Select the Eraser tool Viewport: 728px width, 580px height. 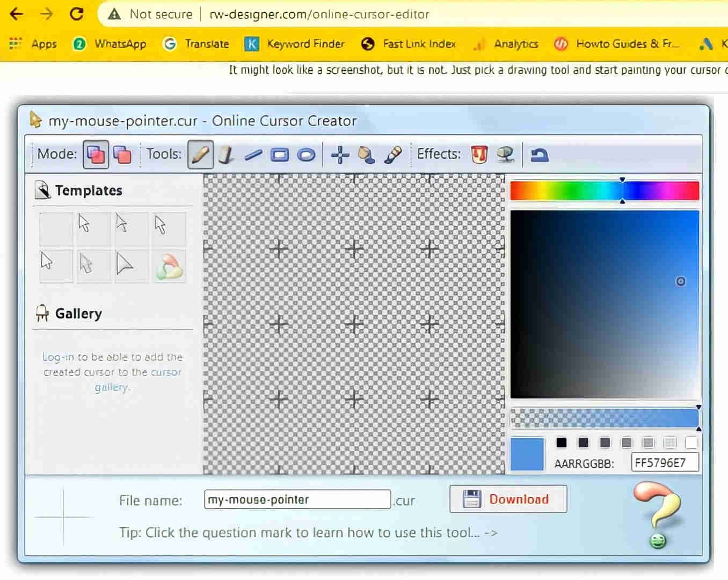click(x=226, y=155)
